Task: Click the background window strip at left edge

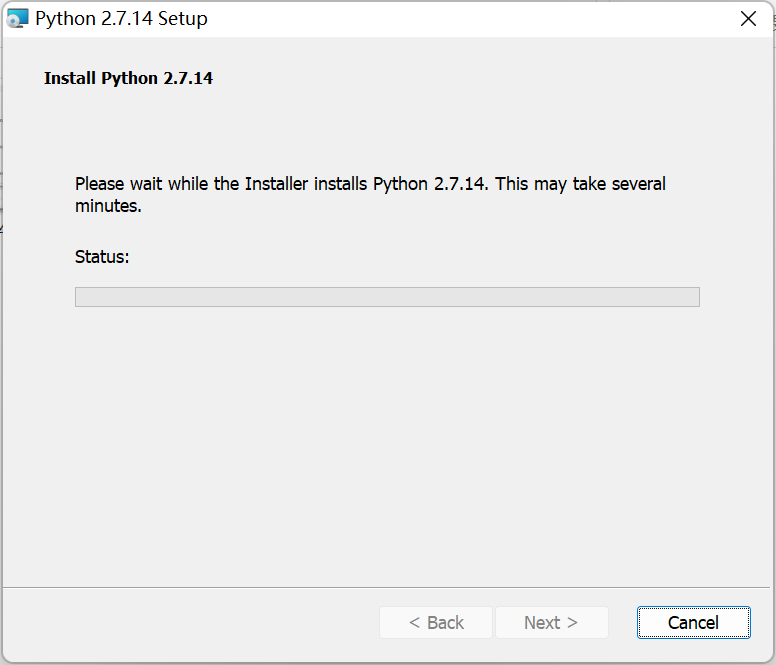Action: 1,200
